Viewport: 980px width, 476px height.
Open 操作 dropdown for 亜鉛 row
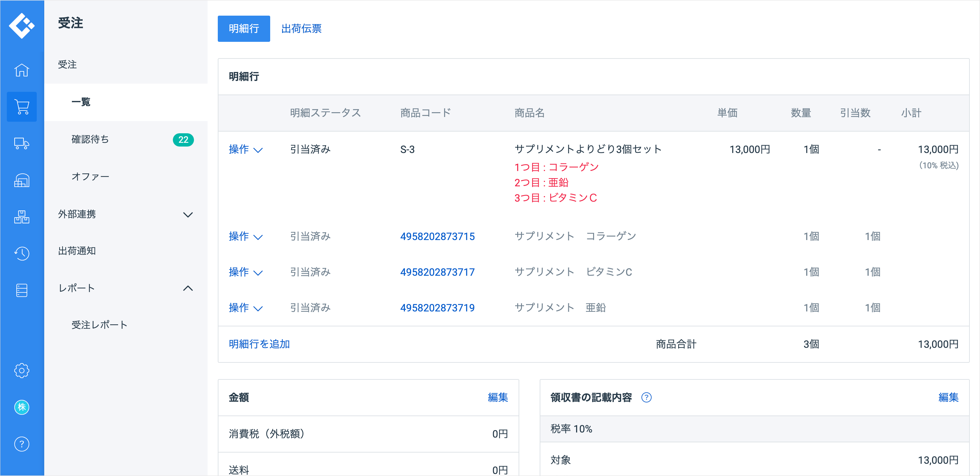245,308
